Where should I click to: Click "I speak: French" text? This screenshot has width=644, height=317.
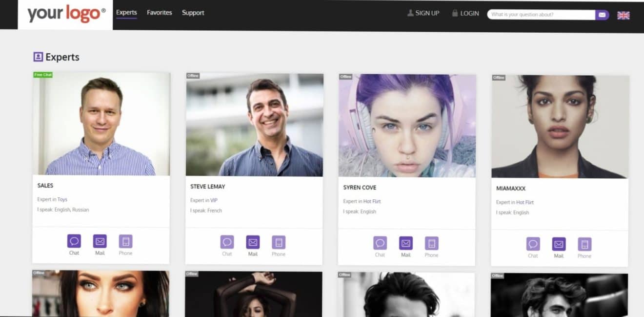coord(206,211)
